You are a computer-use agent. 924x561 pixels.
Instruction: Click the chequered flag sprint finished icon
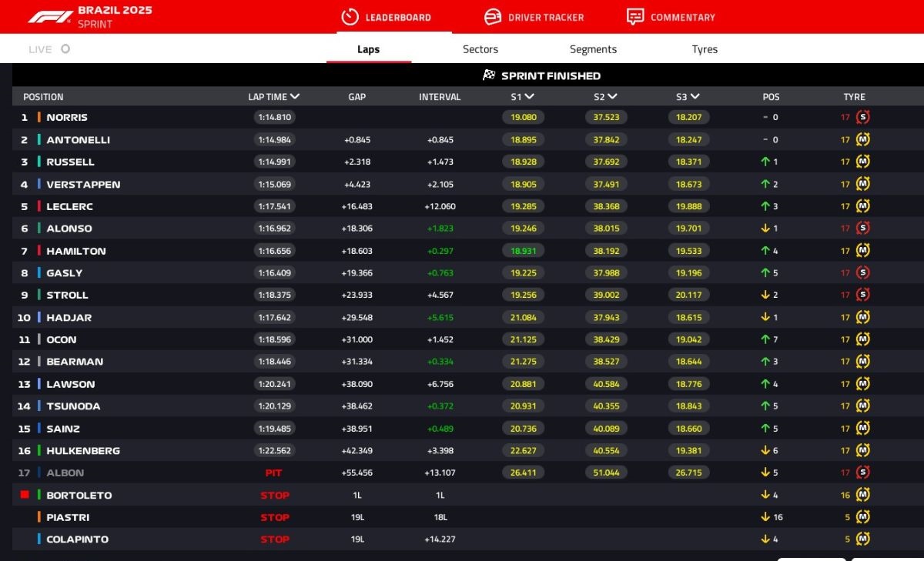point(489,75)
